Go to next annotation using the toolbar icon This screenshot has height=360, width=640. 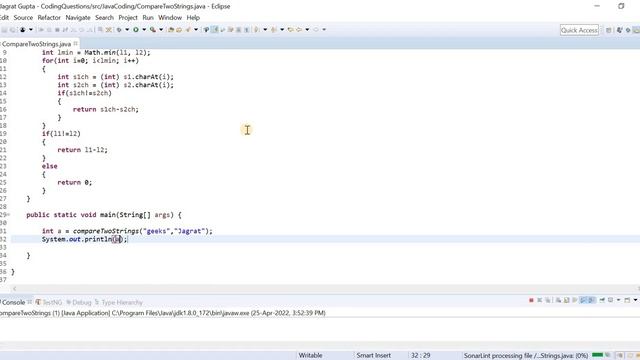pos(257,30)
